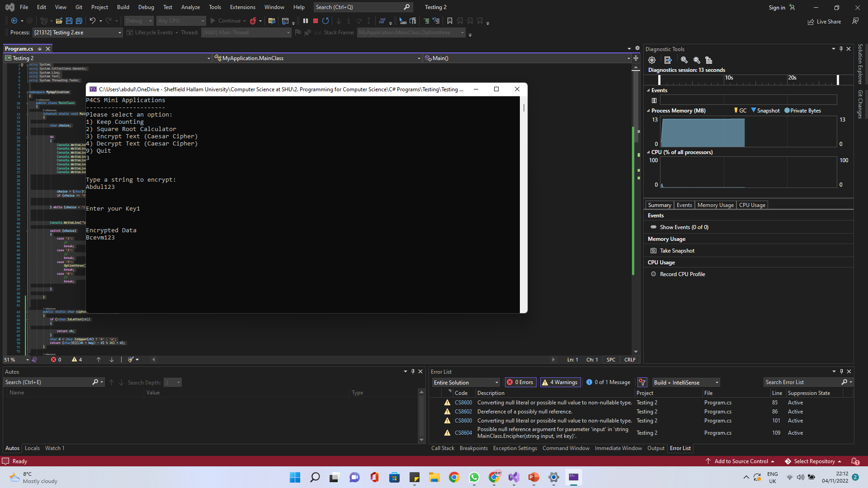
Task: Select Record CPU Profile option
Action: pyautogui.click(x=682, y=274)
